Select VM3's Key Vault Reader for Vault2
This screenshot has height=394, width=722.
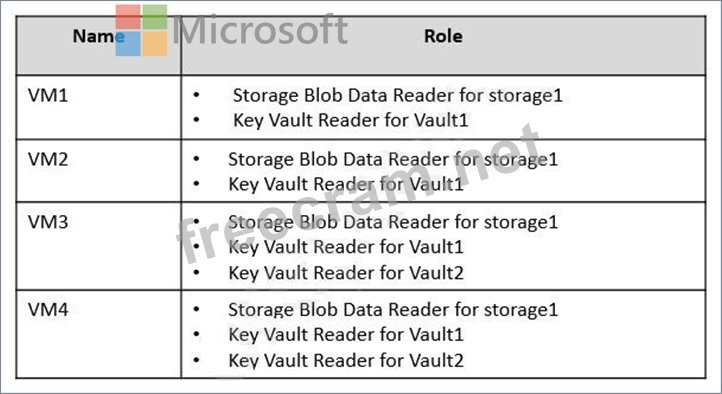[x=346, y=272]
